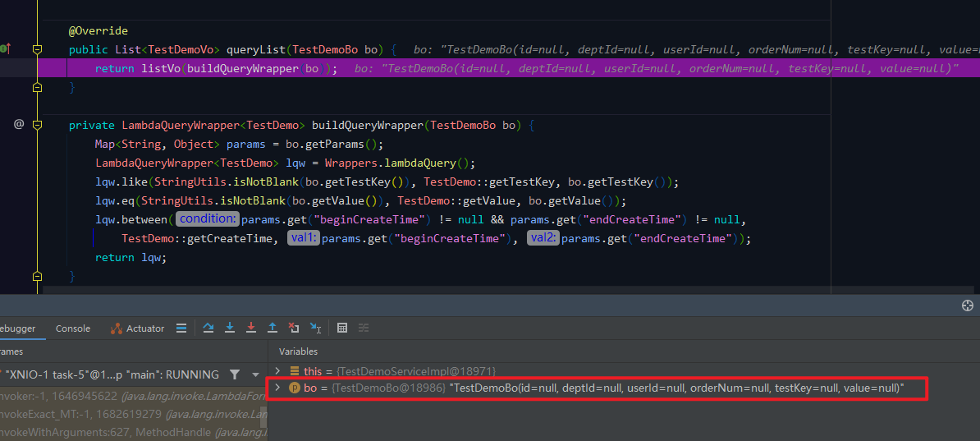Click the orange 'p' parameter icon for bo
Viewport: 980px width, 441px height.
tap(295, 388)
